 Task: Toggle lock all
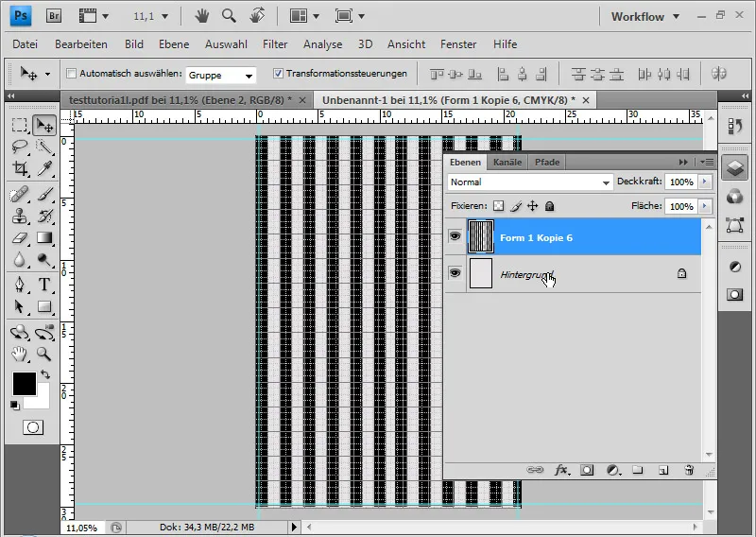(549, 206)
